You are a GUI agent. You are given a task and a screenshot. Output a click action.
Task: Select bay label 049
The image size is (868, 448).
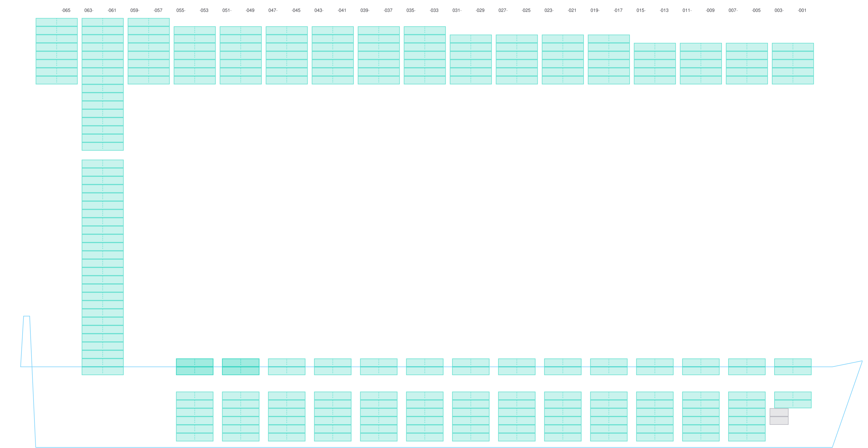pos(250,10)
